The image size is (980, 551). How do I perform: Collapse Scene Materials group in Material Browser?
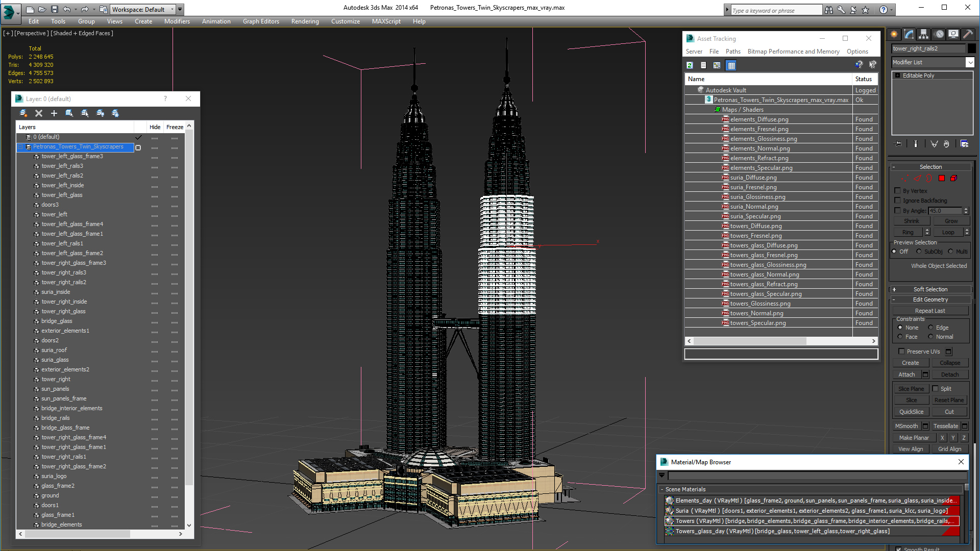click(x=662, y=489)
